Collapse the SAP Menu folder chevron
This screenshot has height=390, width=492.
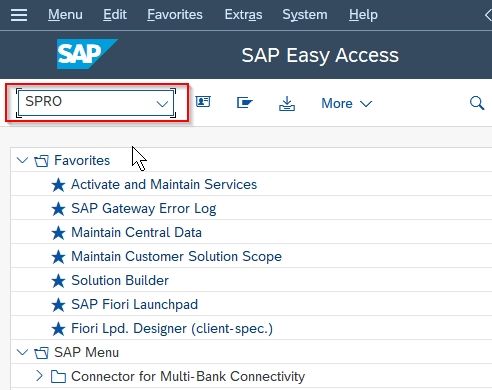[22, 352]
